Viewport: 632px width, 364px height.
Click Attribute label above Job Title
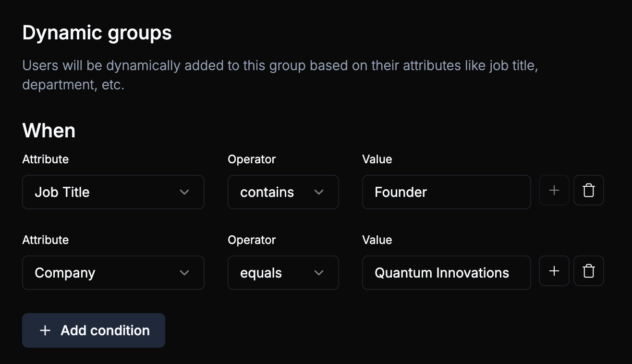[46, 159]
